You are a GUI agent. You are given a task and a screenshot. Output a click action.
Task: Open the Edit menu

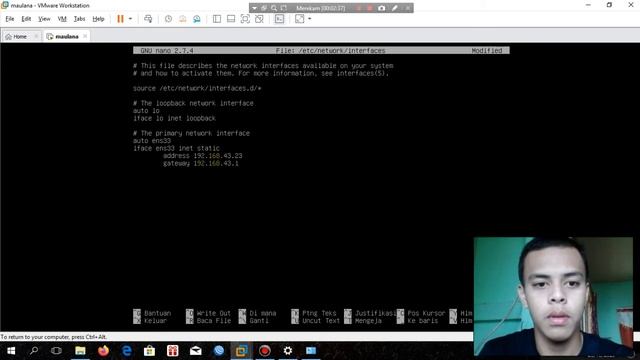(26, 19)
